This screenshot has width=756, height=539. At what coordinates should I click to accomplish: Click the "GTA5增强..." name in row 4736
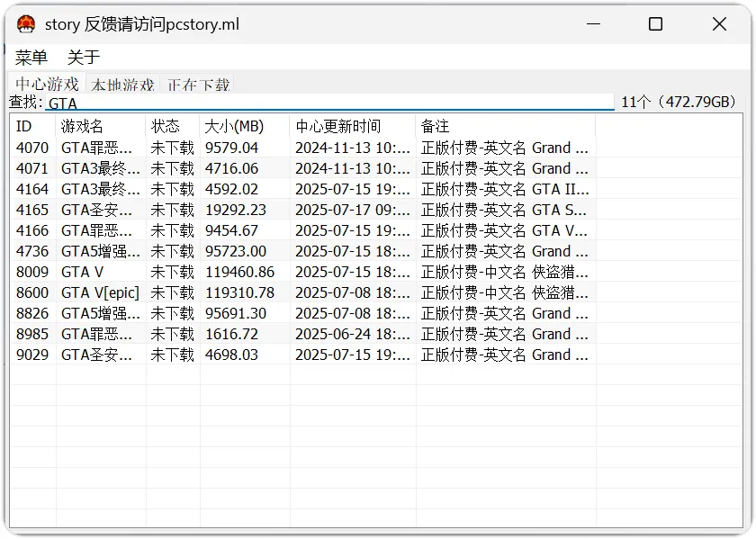point(101,251)
